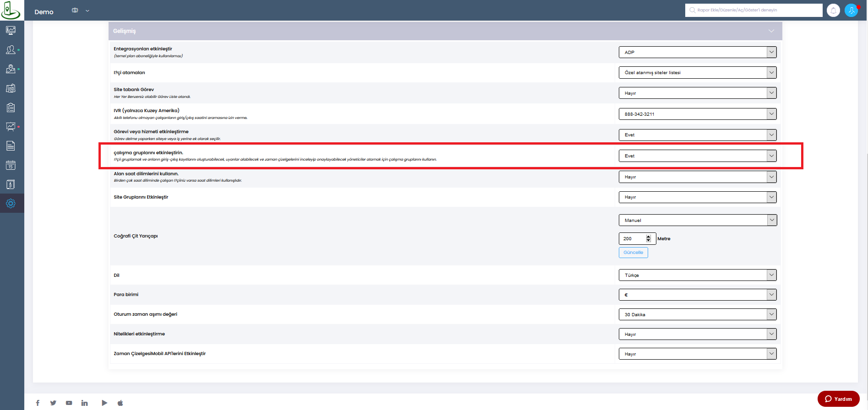Viewport: 868px width, 410px height.
Task: Open the LinkedIn icon in footer
Action: point(84,403)
